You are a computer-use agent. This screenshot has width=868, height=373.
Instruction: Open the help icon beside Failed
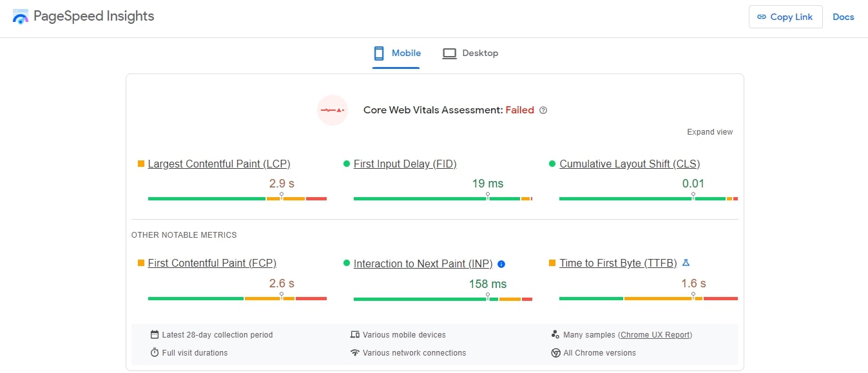pos(543,110)
